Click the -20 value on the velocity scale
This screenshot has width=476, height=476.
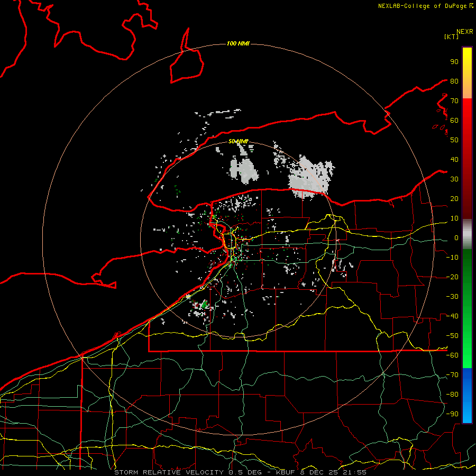click(452, 277)
